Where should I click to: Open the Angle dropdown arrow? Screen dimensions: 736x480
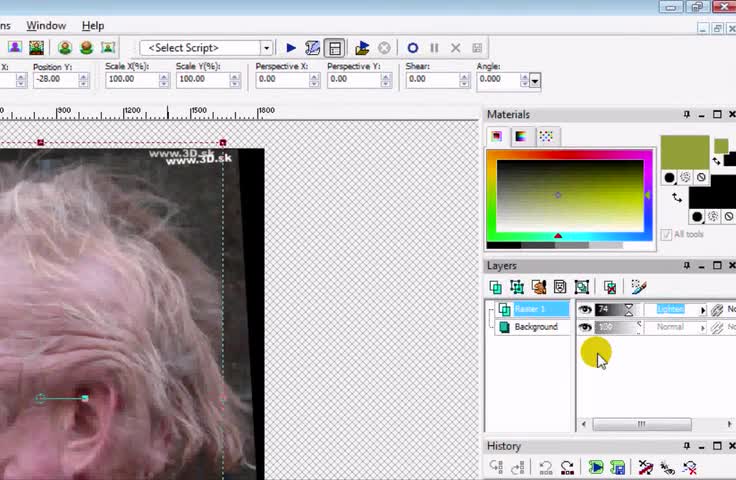tap(535, 81)
